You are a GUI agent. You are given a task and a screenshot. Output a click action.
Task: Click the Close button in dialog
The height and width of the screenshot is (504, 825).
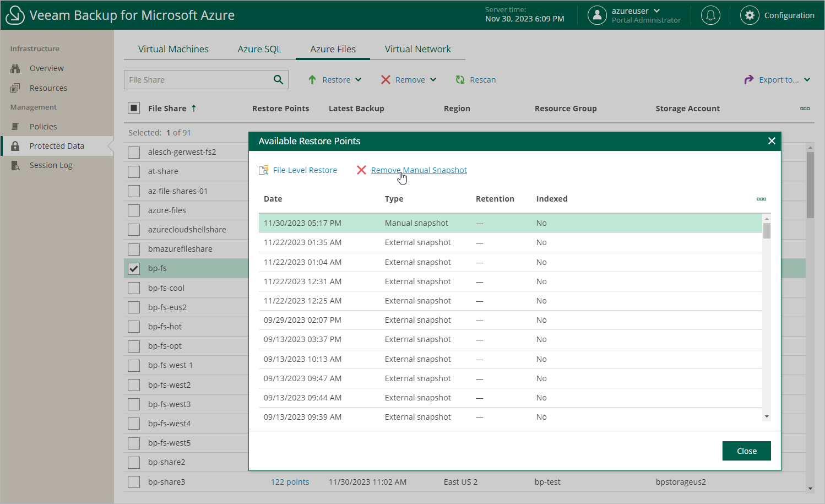pyautogui.click(x=746, y=451)
